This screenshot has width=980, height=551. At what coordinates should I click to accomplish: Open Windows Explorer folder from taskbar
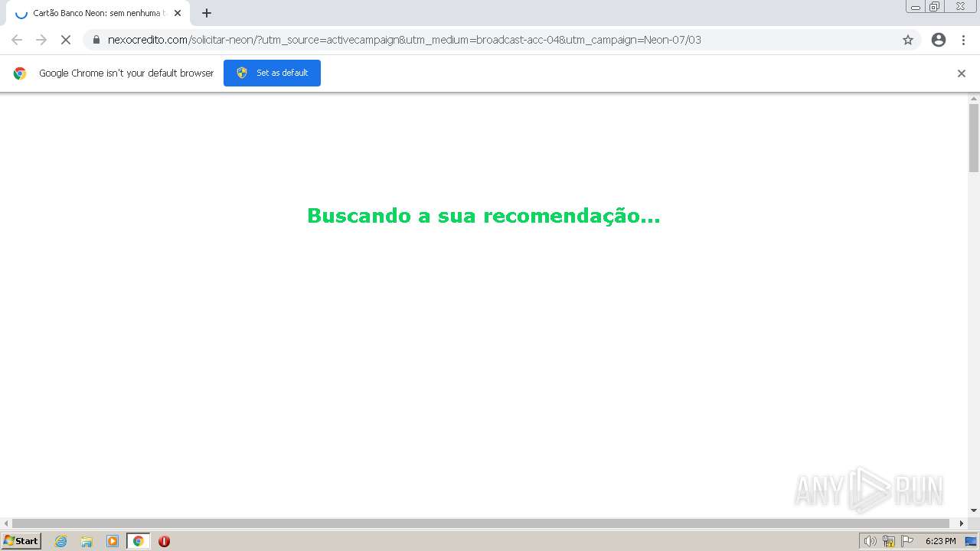pos(87,541)
